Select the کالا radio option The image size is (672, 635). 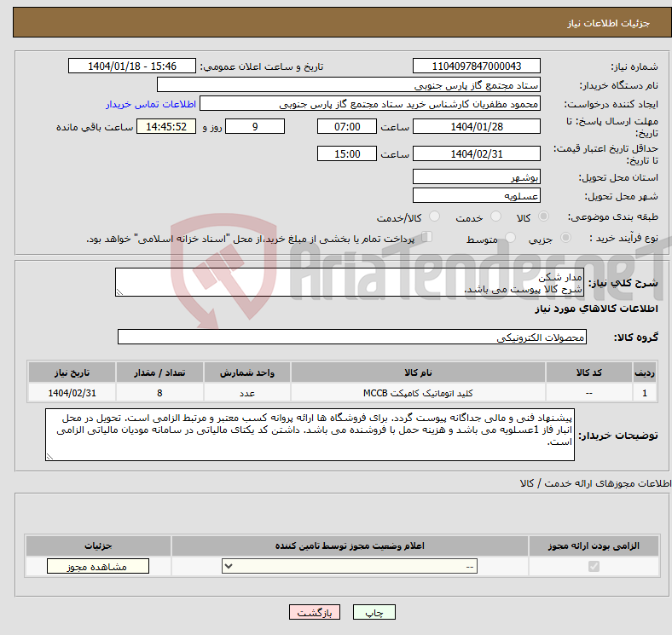coord(545,217)
